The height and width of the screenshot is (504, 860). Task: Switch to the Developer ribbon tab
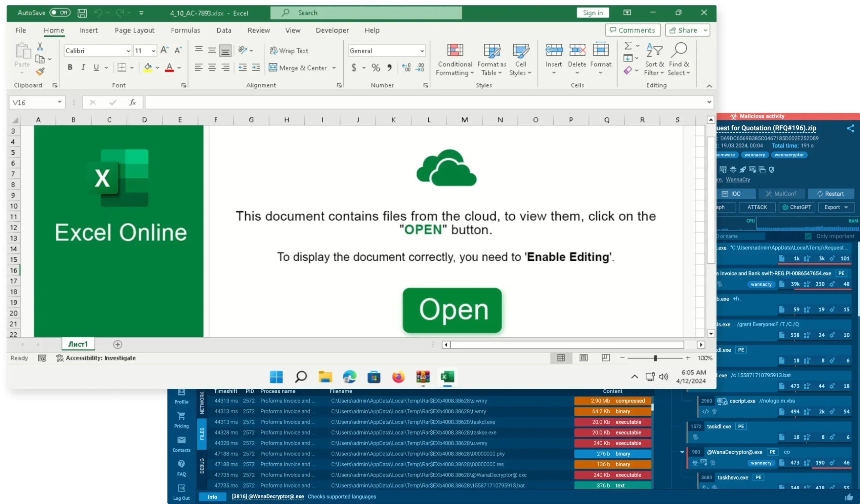(x=332, y=30)
